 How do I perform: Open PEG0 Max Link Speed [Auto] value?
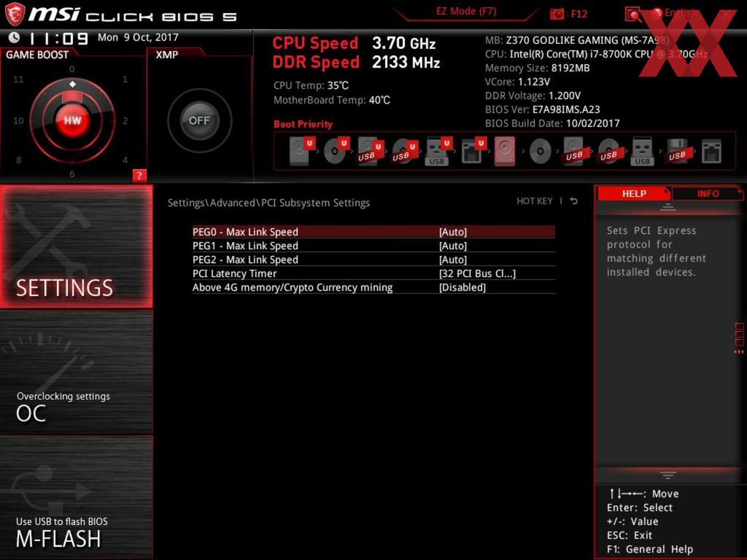[453, 232]
